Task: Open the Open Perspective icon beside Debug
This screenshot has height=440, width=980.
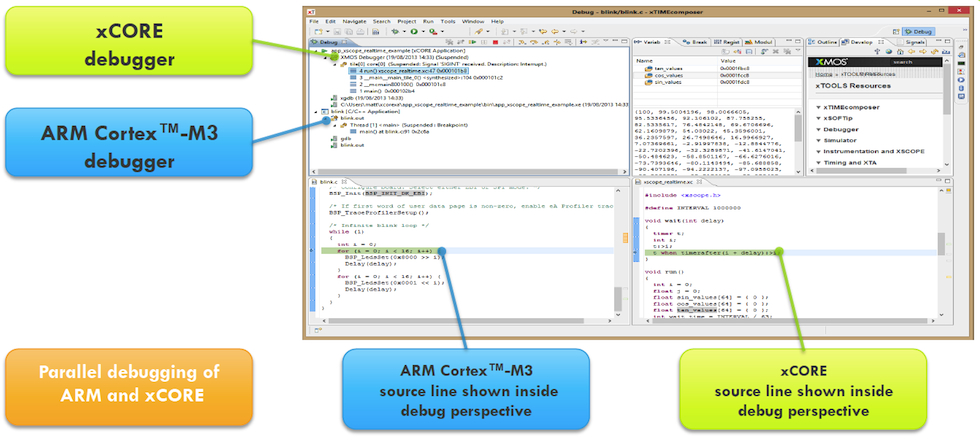Action: tap(896, 32)
